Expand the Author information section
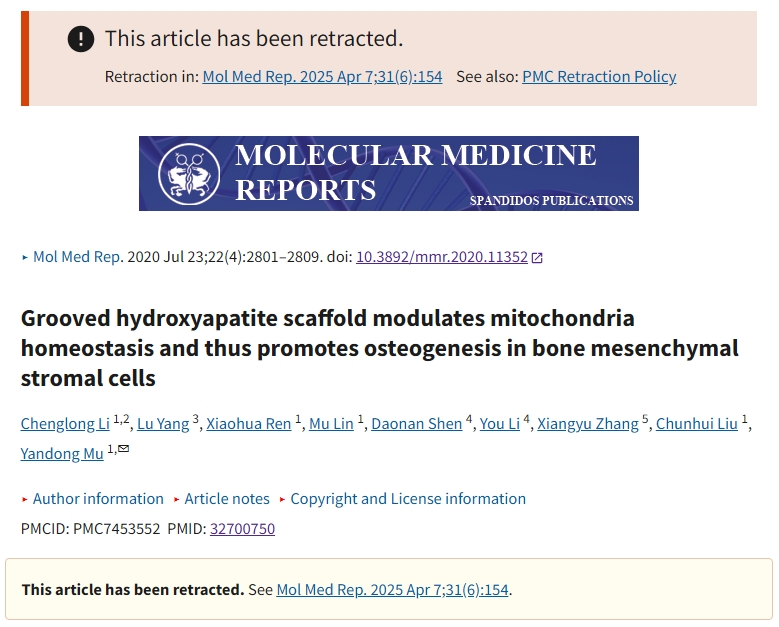Viewport: 779px width, 627px height. click(98, 498)
